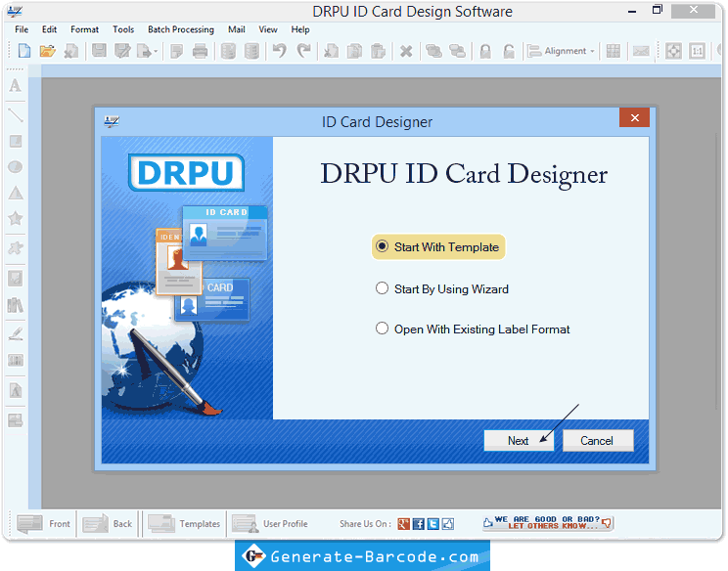Open the View menu
This screenshot has height=571, width=728.
click(268, 29)
